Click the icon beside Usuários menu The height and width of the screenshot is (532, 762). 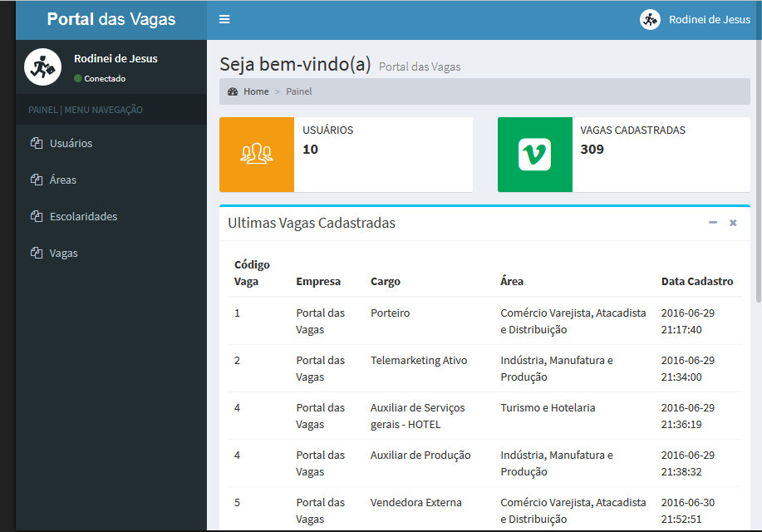click(36, 143)
